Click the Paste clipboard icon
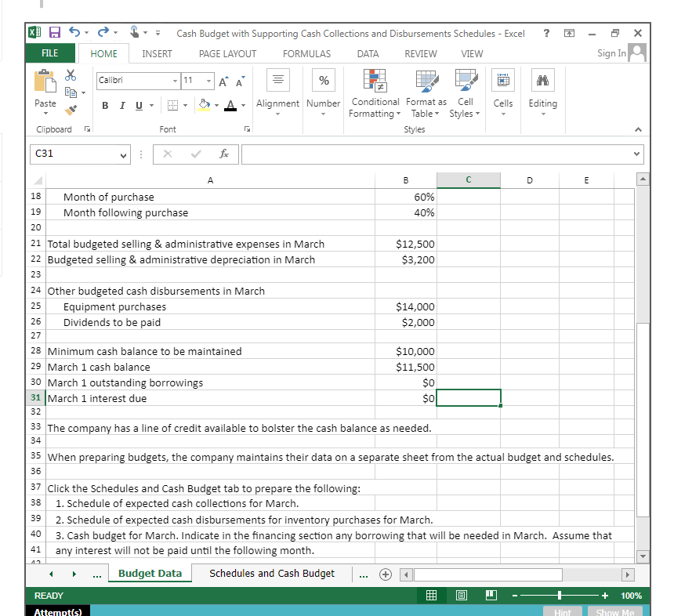 pyautogui.click(x=45, y=81)
